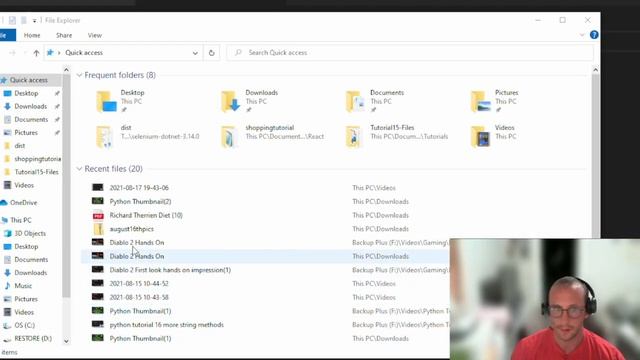Click navigation pane scroll down arrow

66,341
